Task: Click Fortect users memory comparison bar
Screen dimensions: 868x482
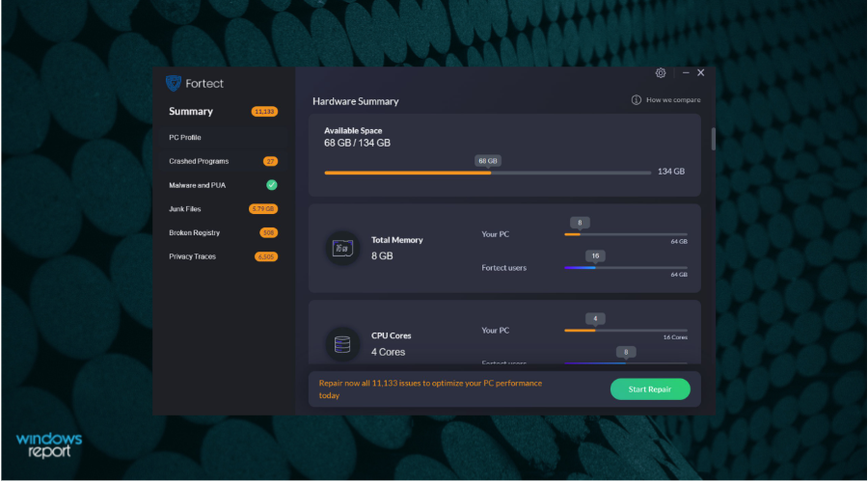Action: click(x=626, y=268)
